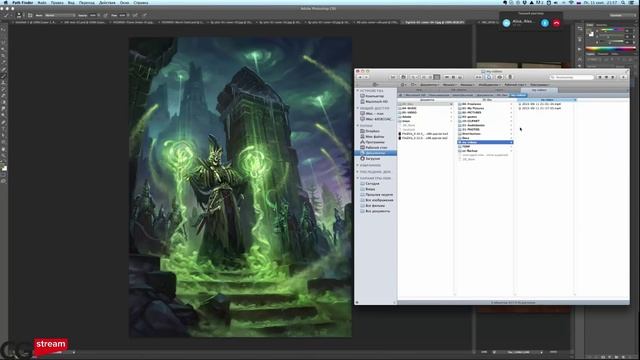Select the Adobe folder in the Документы column

(407, 117)
